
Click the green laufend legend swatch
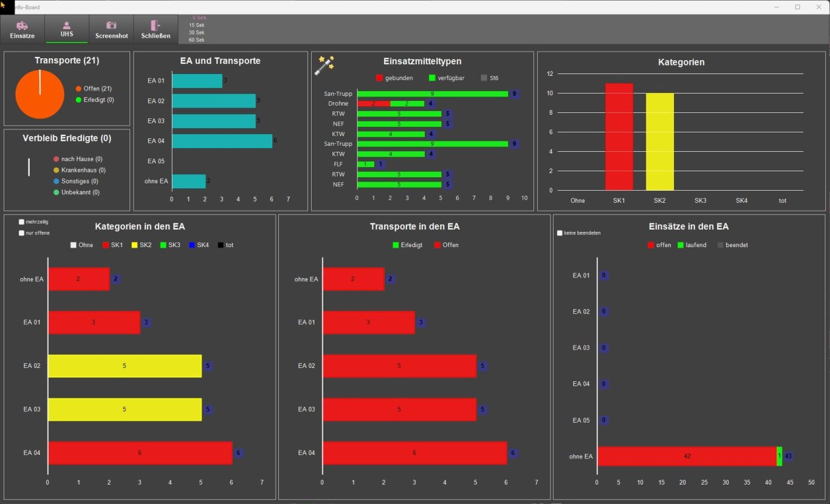(x=681, y=245)
